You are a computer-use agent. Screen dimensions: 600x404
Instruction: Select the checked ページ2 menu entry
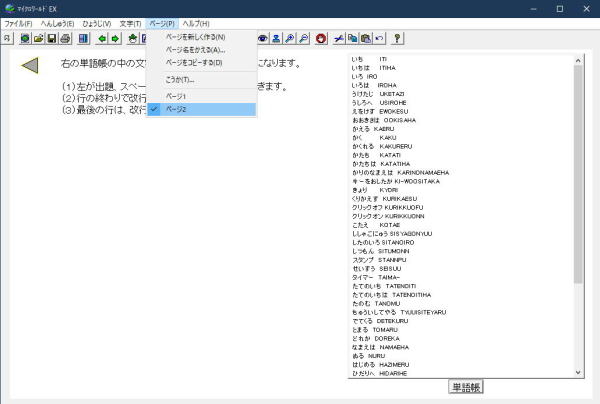pos(201,109)
